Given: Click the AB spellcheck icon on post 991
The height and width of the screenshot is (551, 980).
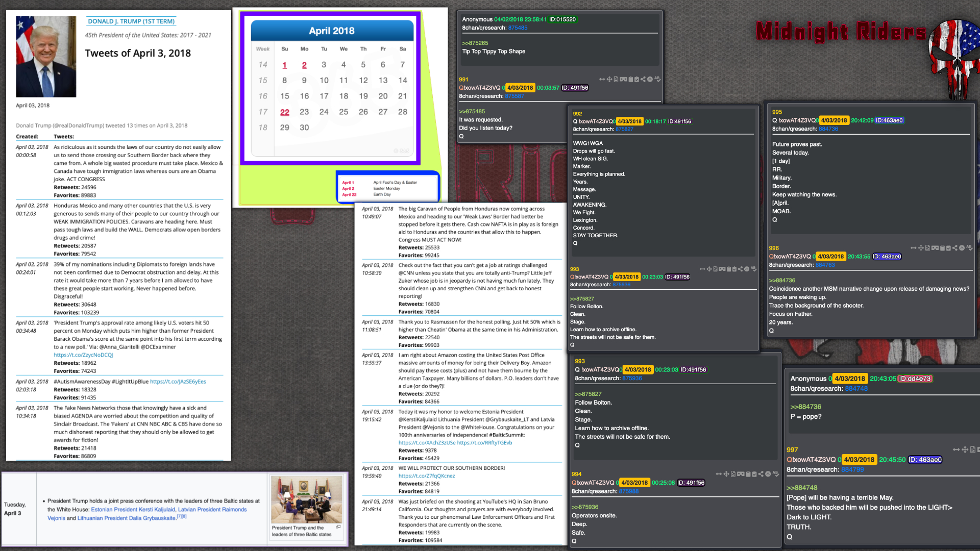Looking at the screenshot, I should point(657,79).
